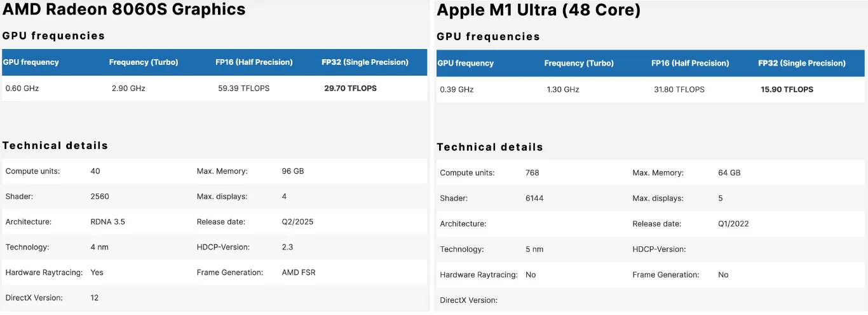This screenshot has width=868, height=315.
Task: Click "Max. Memory:" label in the AMD panel
Action: 222,171
